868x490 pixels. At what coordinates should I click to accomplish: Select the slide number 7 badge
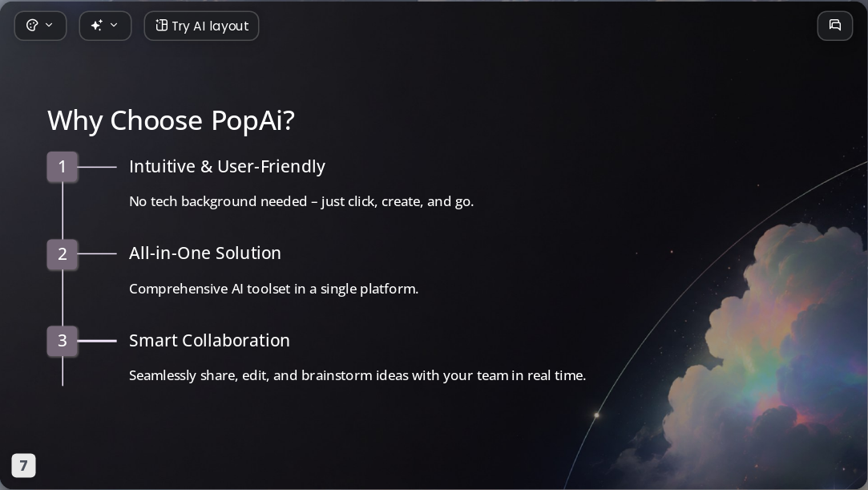point(24,466)
